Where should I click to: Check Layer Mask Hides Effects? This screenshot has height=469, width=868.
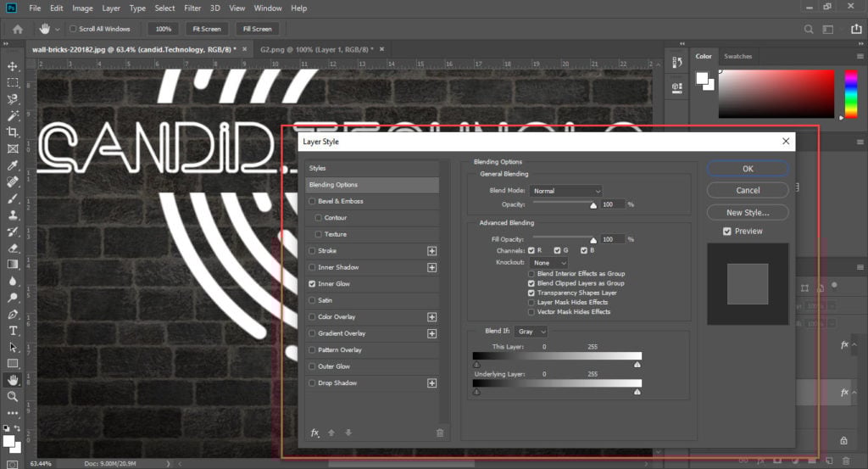tap(531, 302)
